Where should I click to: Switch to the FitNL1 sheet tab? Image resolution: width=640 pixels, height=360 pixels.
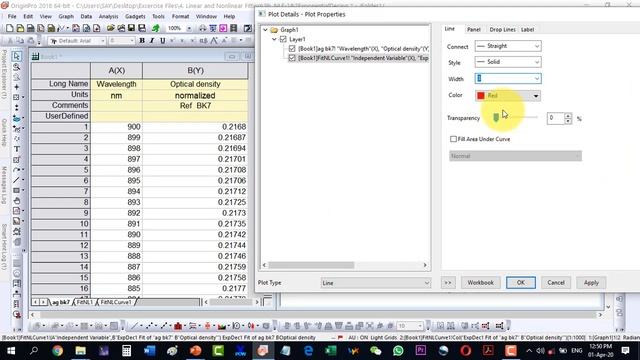pos(84,302)
